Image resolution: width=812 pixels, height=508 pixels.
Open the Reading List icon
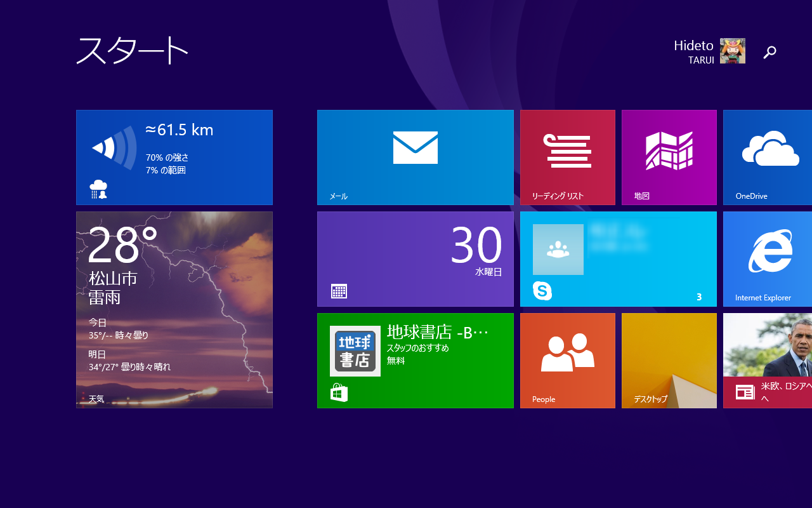coord(568,151)
